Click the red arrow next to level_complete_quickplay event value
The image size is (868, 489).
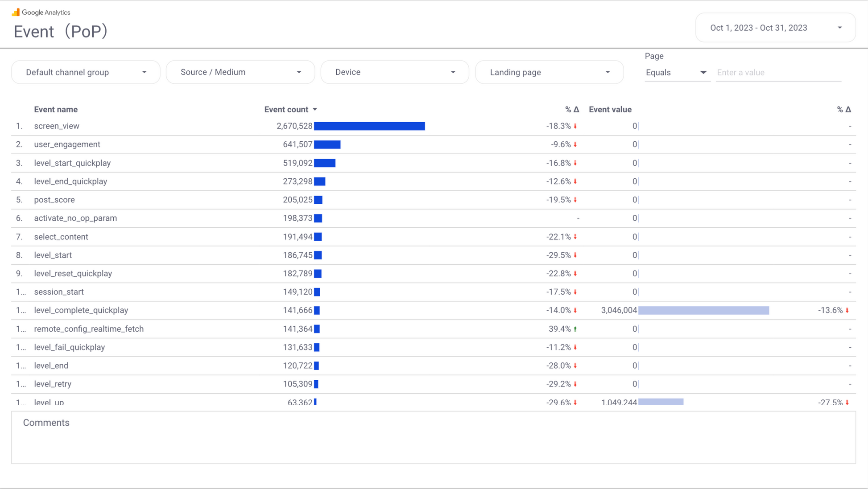click(847, 310)
